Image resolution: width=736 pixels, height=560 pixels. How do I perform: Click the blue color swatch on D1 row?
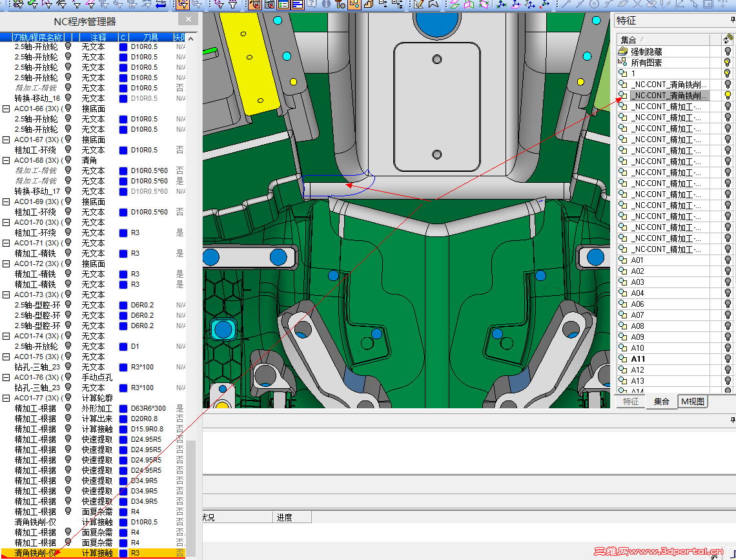(123, 346)
